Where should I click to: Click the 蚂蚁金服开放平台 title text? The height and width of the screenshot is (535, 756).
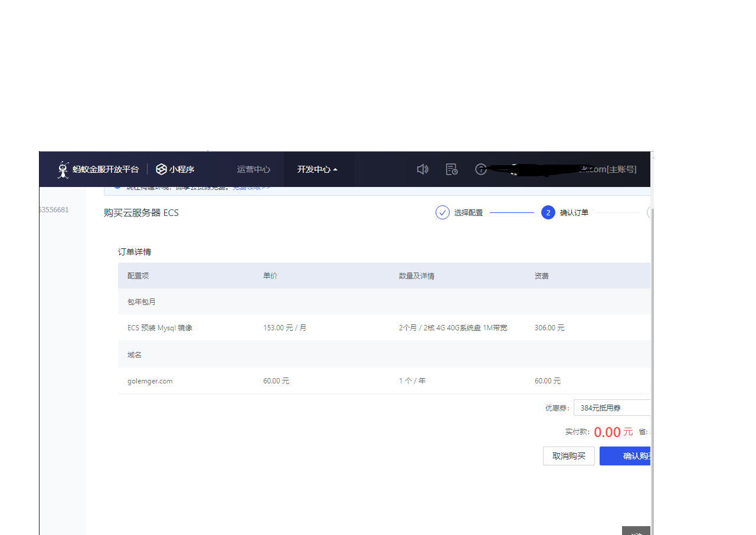(x=106, y=169)
